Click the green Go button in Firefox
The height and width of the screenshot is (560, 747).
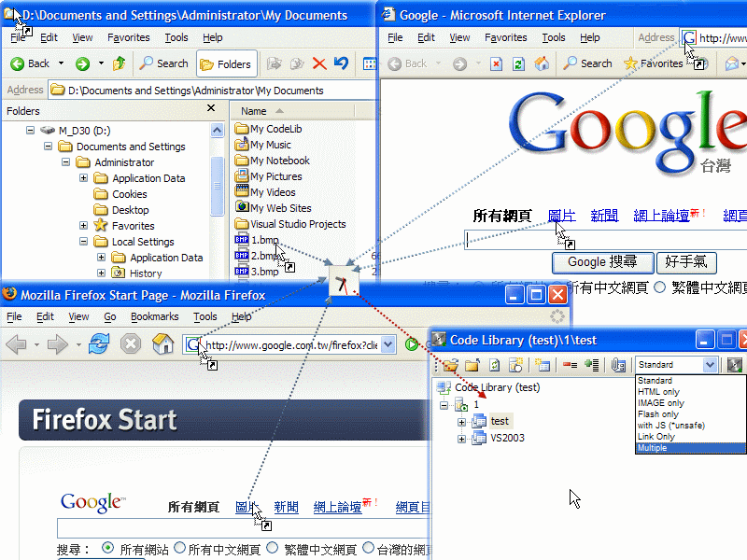[x=412, y=344]
